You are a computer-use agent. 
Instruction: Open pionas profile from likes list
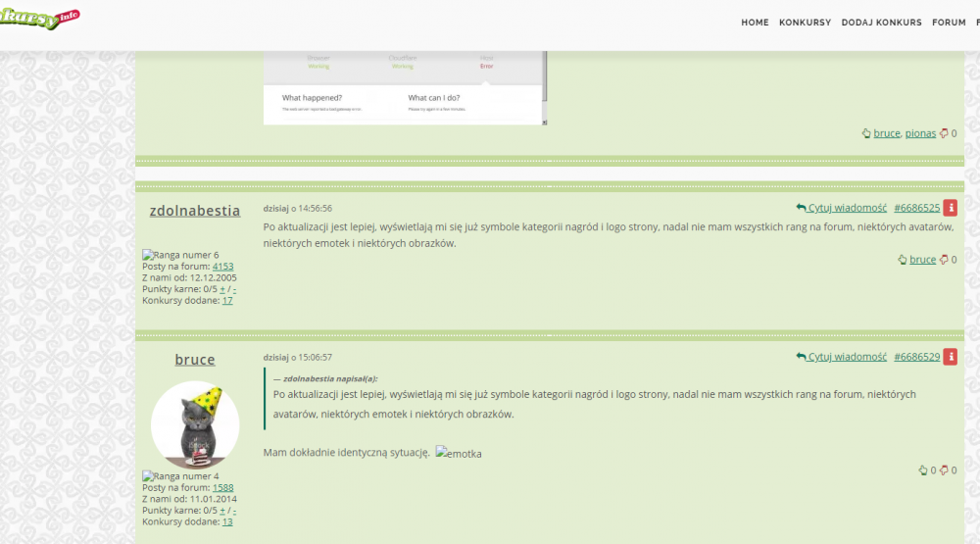(x=920, y=133)
